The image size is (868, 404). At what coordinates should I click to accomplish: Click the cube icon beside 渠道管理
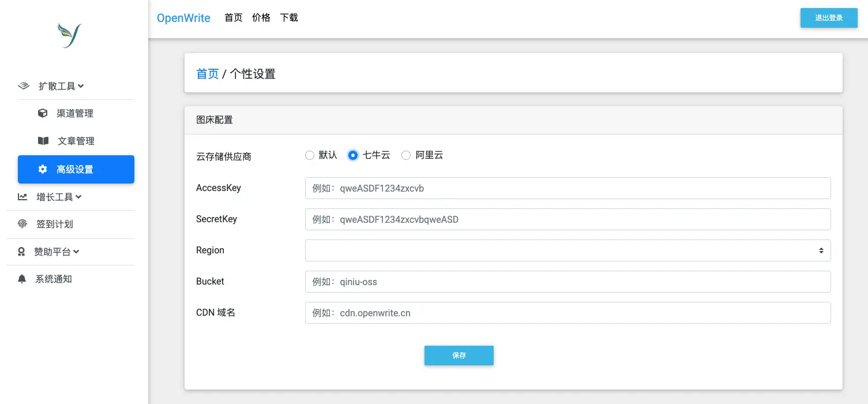[43, 113]
